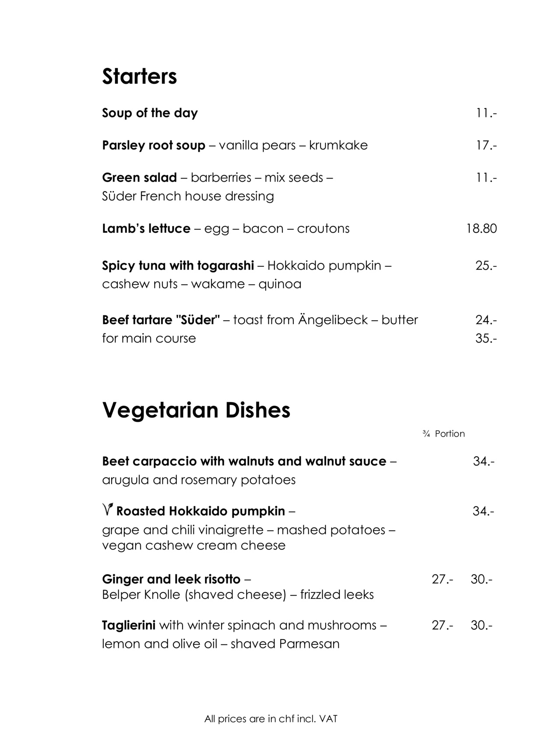Viewport: 535px width, 756px height.
Task: Click the prices in chf footer note
Action: click(271, 719)
